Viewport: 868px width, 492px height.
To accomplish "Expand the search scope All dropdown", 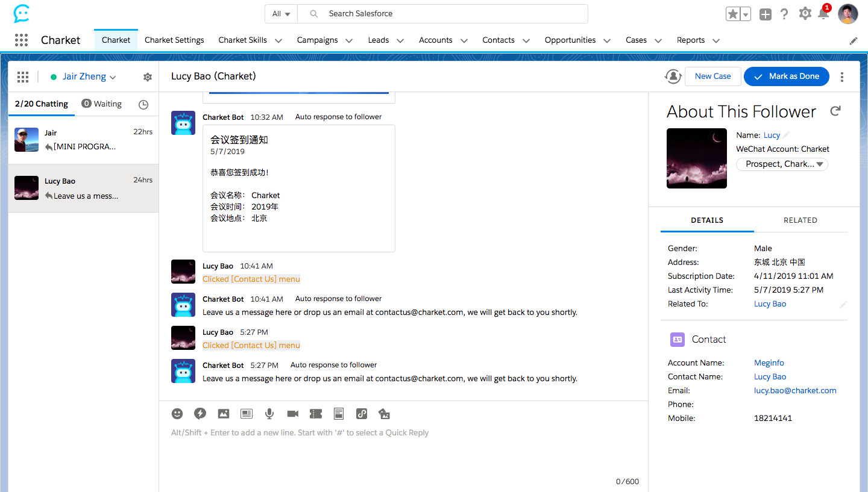I will coord(281,14).
